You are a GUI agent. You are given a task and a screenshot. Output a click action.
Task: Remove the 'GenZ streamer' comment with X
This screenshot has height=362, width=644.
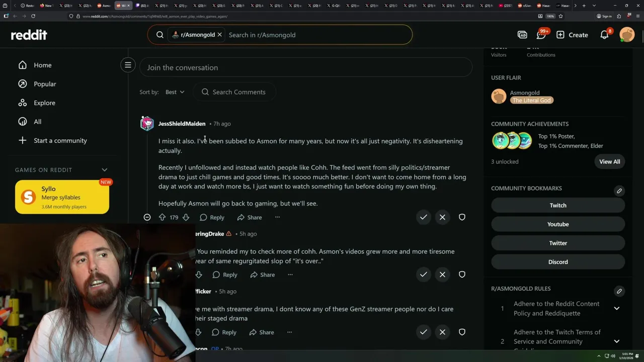point(442,332)
